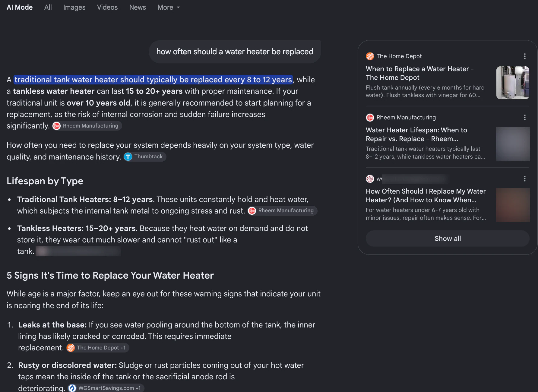Open the News tab
Viewport: 538px width, 392px height.
[138, 7]
